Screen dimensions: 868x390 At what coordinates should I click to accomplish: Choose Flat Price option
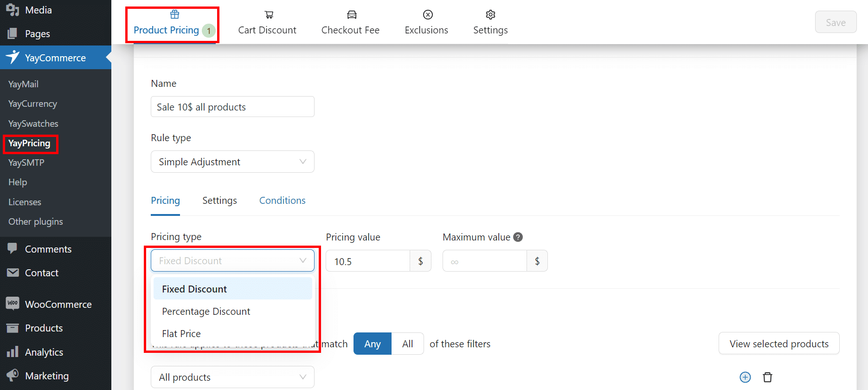232,333
